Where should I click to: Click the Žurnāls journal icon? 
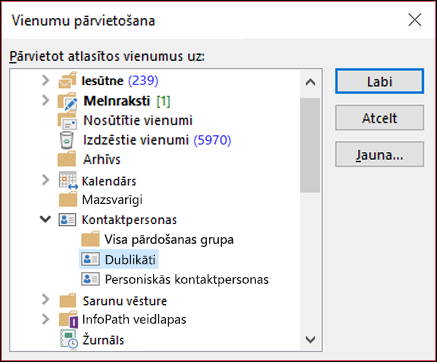[69, 339]
